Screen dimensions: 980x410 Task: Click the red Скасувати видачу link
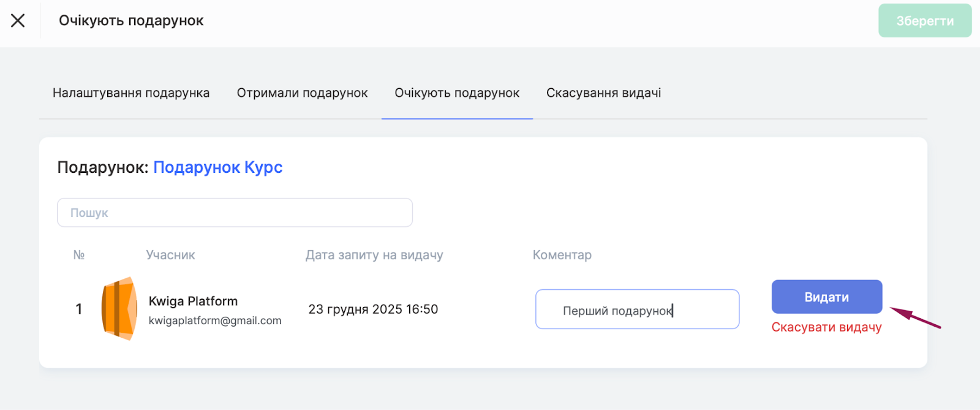(x=826, y=327)
